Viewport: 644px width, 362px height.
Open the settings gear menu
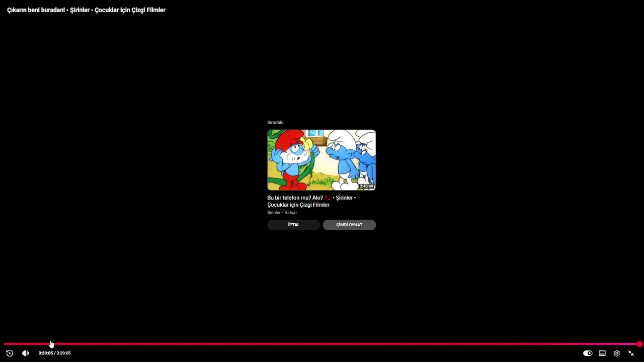pos(616,353)
